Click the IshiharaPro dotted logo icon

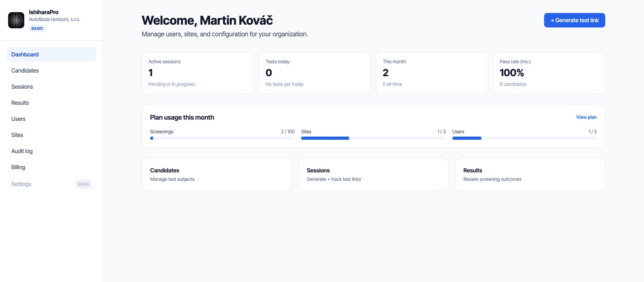[x=16, y=20]
